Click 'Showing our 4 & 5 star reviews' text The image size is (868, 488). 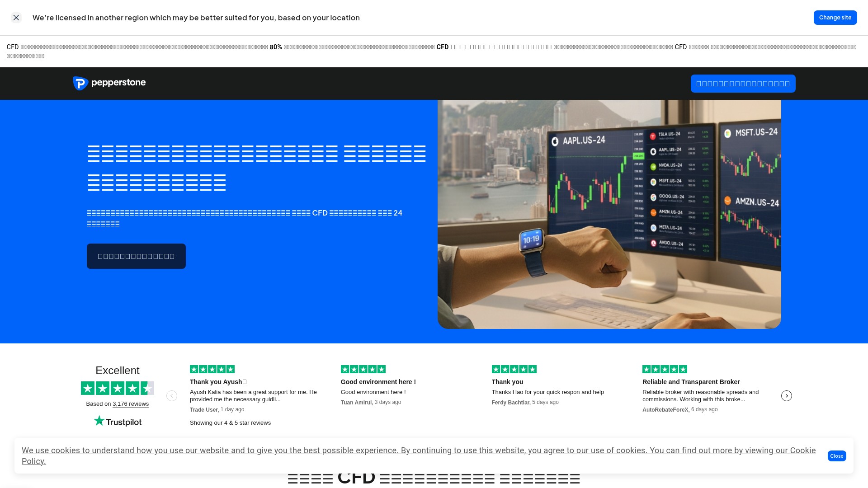click(230, 423)
